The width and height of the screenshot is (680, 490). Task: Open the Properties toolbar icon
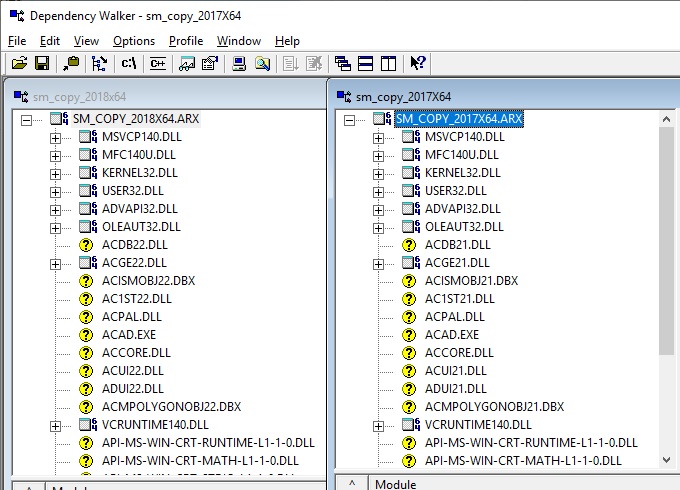(210, 63)
